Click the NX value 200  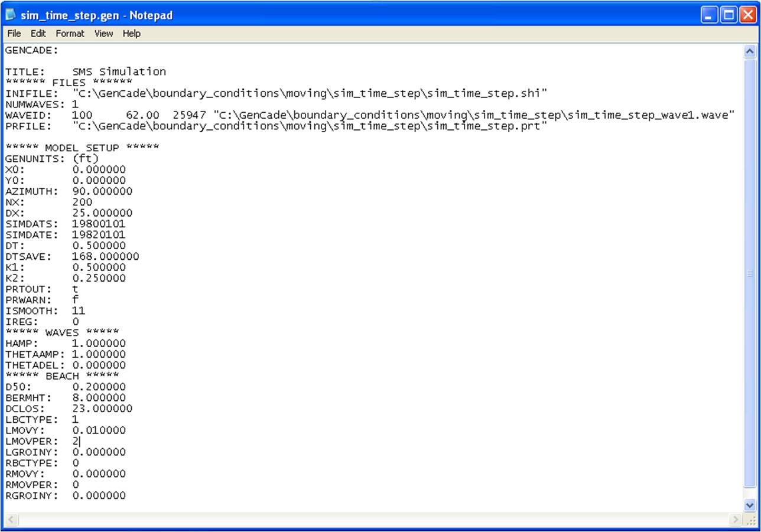click(82, 202)
